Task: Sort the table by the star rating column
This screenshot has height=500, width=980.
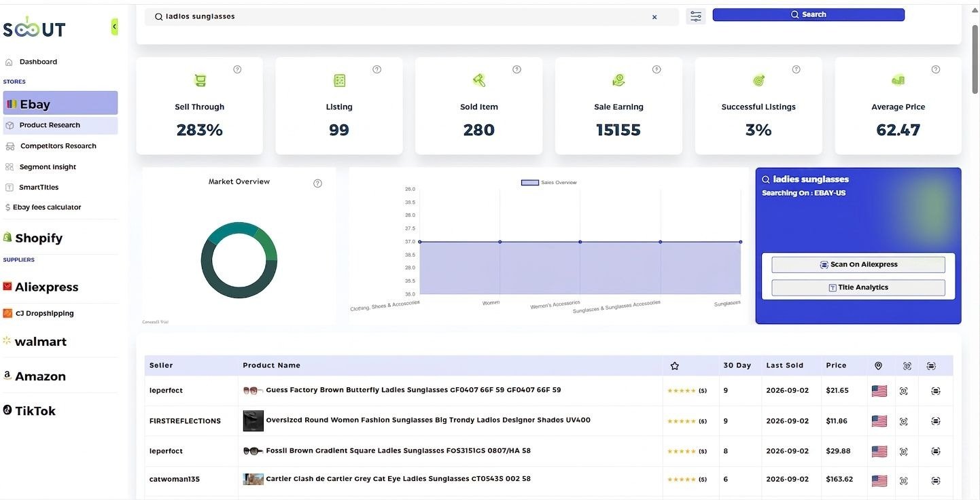Action: click(675, 365)
